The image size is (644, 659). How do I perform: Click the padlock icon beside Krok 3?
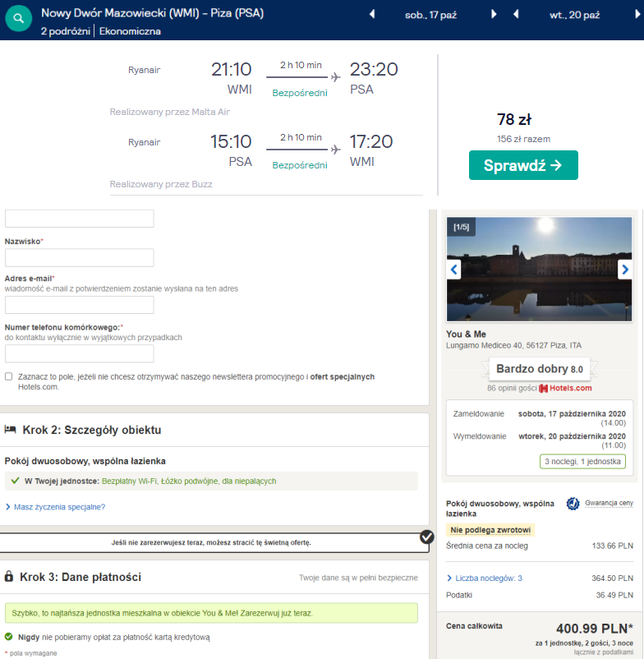click(x=8, y=576)
